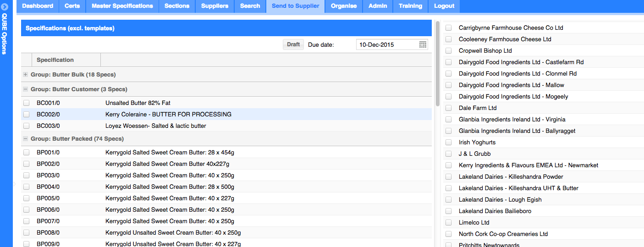The image size is (644, 247).
Task: Check supplier Carrigbyrne Farmhouse Cheese Co Ltd
Action: click(449, 28)
